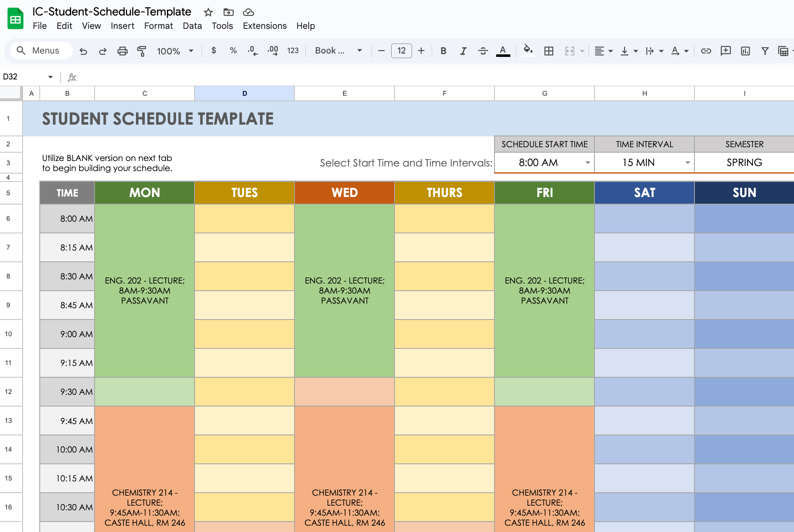Expand the font selection dropdown
Viewport: 794px width, 532px height.
coord(359,51)
